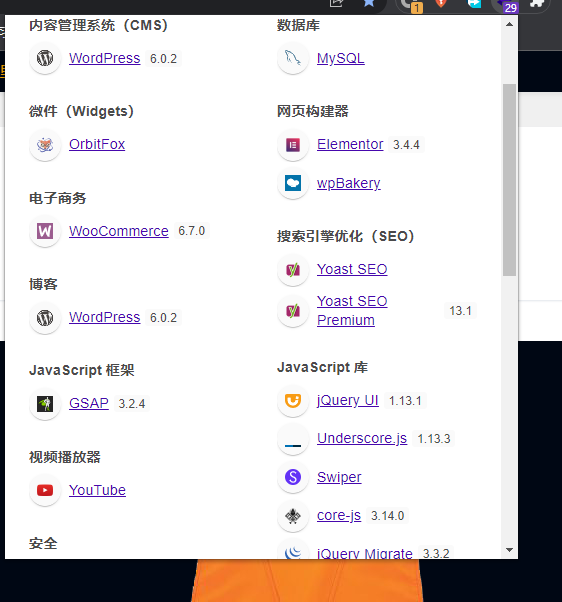Open the WooCommerce link
This screenshot has width=562, height=602.
tap(119, 231)
